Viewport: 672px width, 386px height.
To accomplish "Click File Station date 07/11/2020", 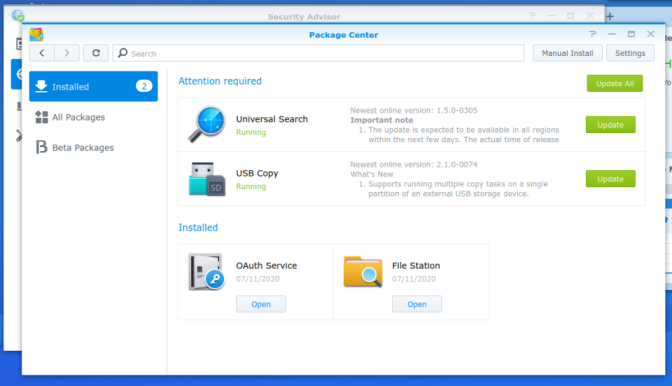I will point(414,279).
